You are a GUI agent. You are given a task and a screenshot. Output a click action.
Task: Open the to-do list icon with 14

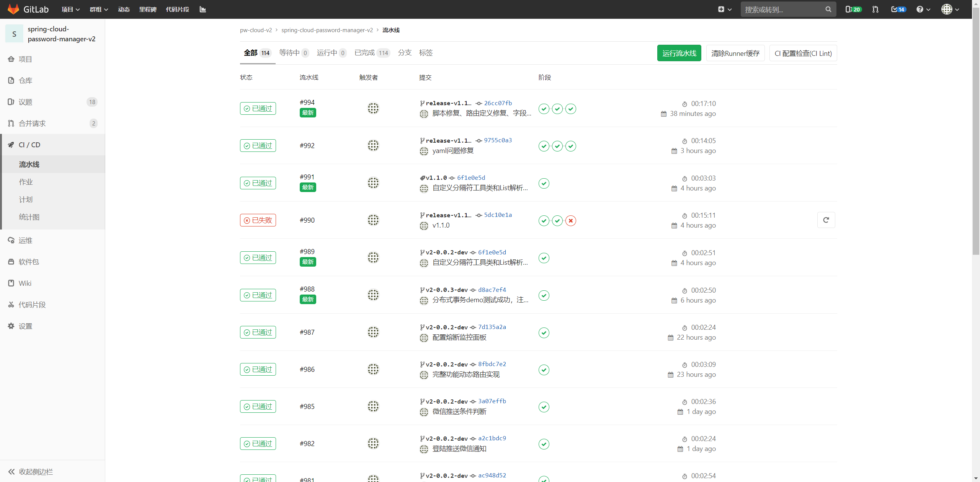(x=898, y=9)
